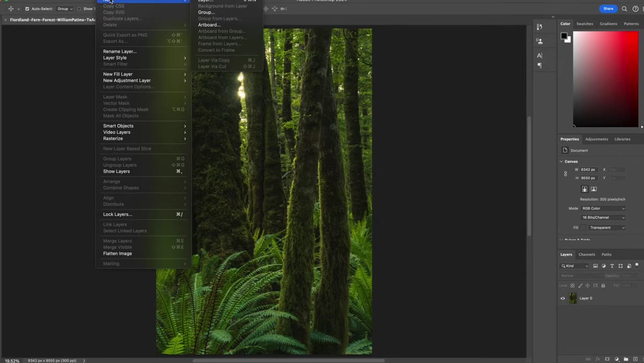The image size is (644, 363).
Task: Open the History panel icon
Action: tap(539, 27)
